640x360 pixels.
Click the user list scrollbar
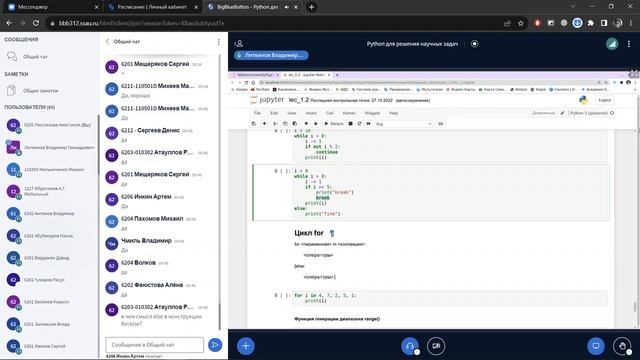[98, 145]
